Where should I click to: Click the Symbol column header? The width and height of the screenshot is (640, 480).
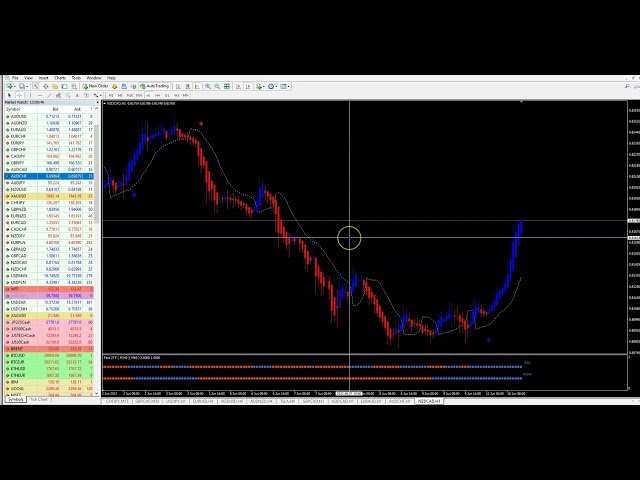tap(14, 109)
